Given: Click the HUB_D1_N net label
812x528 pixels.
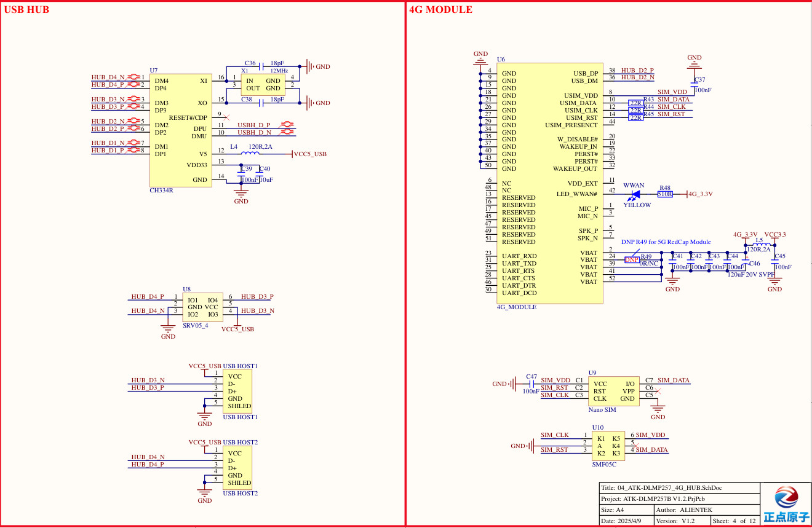Looking at the screenshot, I should pyautogui.click(x=108, y=143).
